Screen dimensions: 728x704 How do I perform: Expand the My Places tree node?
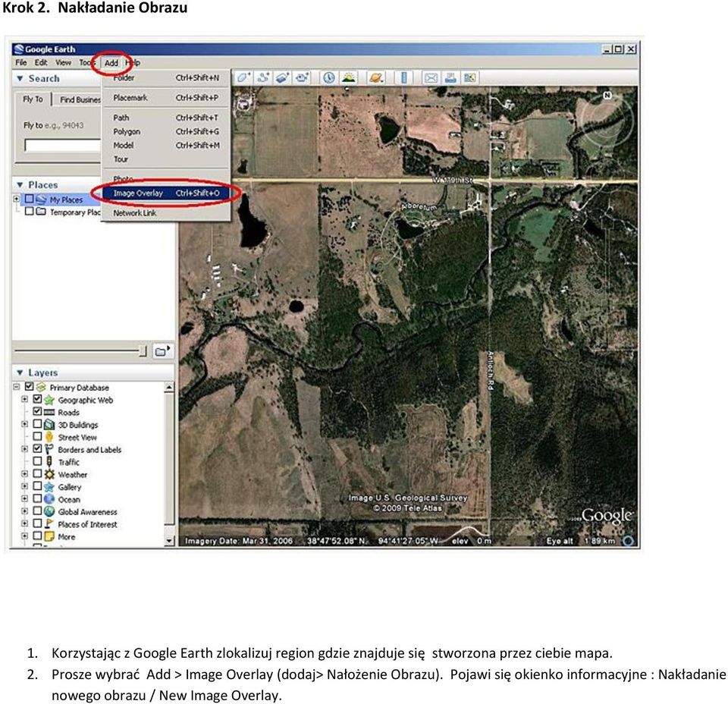16,199
